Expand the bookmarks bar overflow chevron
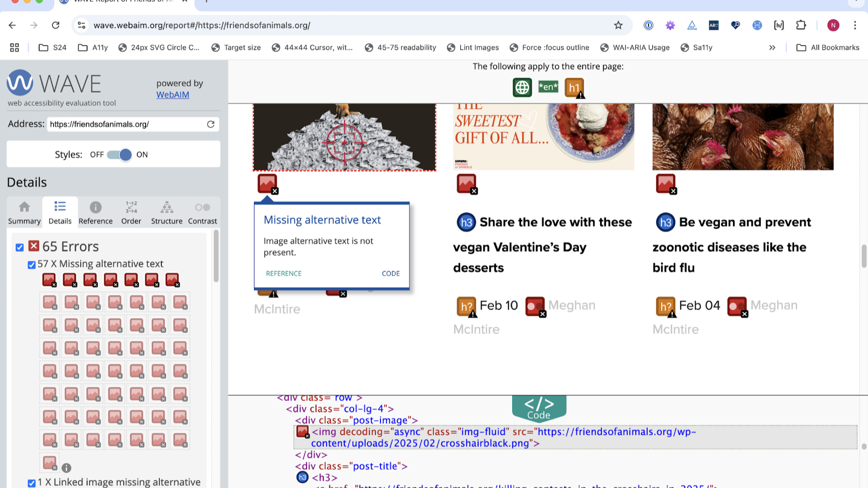This screenshot has height=488, width=868. click(772, 47)
